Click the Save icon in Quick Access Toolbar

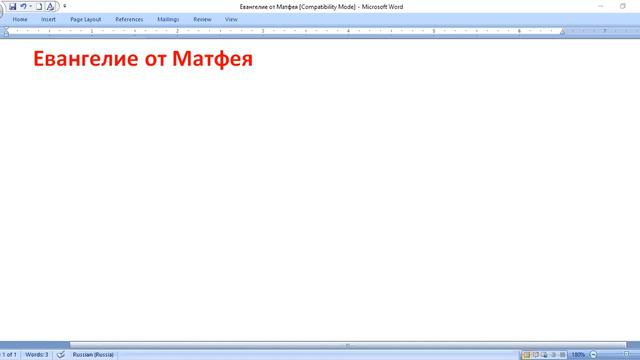point(13,7)
